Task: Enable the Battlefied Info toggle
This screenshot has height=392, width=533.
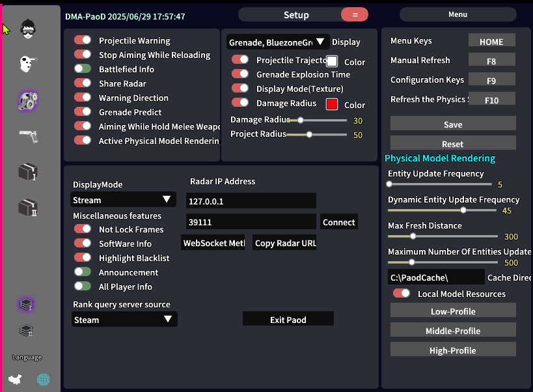Action: (83, 68)
